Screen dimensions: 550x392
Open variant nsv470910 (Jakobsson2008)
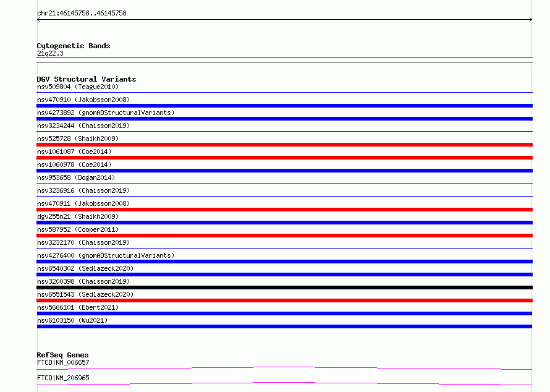83,100
